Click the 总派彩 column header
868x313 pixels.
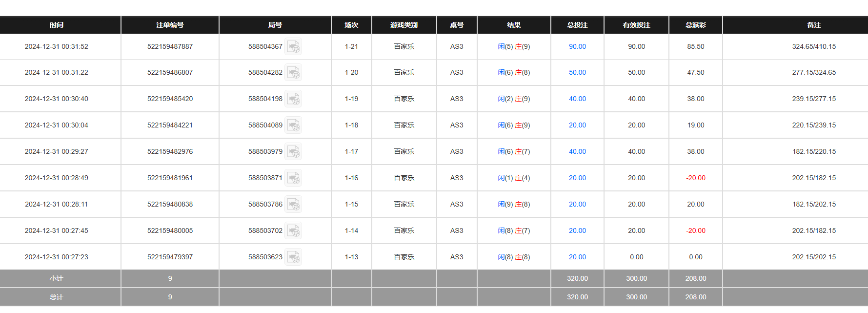tap(695, 25)
